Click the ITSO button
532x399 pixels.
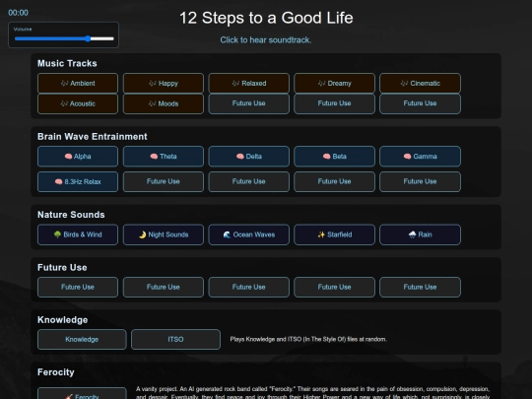tap(175, 339)
